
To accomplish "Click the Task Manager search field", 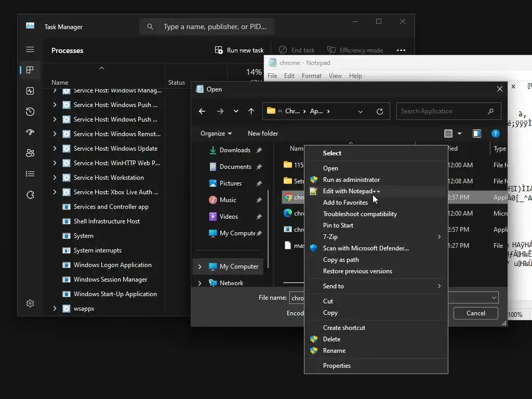I will coord(207,26).
